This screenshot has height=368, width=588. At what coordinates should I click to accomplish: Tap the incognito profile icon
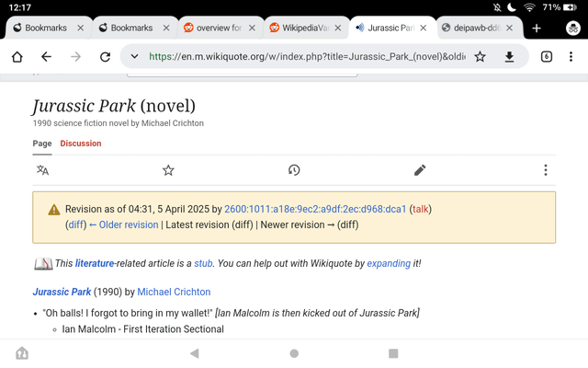[573, 29]
